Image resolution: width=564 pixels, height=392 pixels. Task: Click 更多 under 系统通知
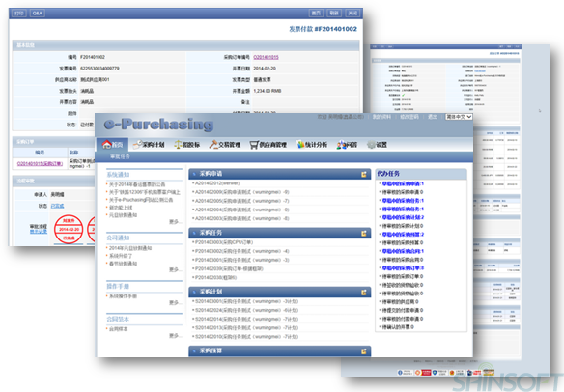click(x=175, y=222)
